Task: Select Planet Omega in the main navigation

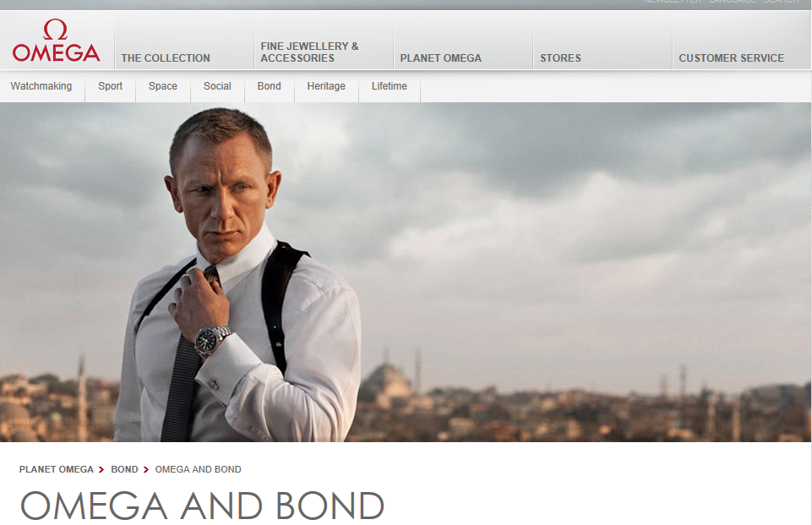Action: click(440, 58)
